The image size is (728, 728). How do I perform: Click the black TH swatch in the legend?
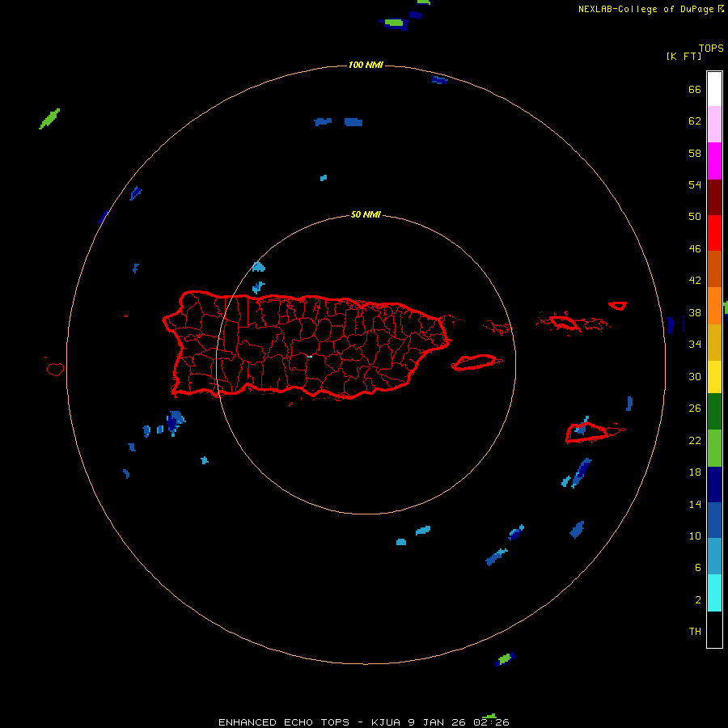[x=714, y=629]
